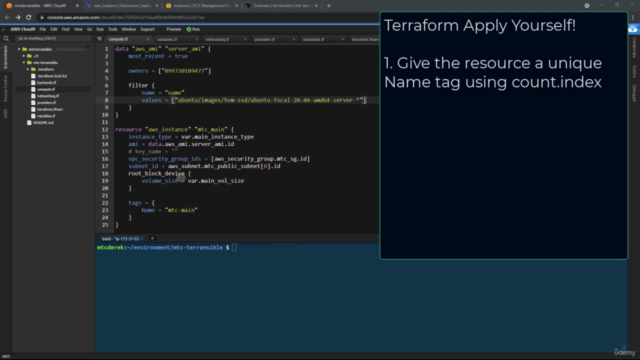Open the Environment side panel
The height and width of the screenshot is (360, 640).
6,57
